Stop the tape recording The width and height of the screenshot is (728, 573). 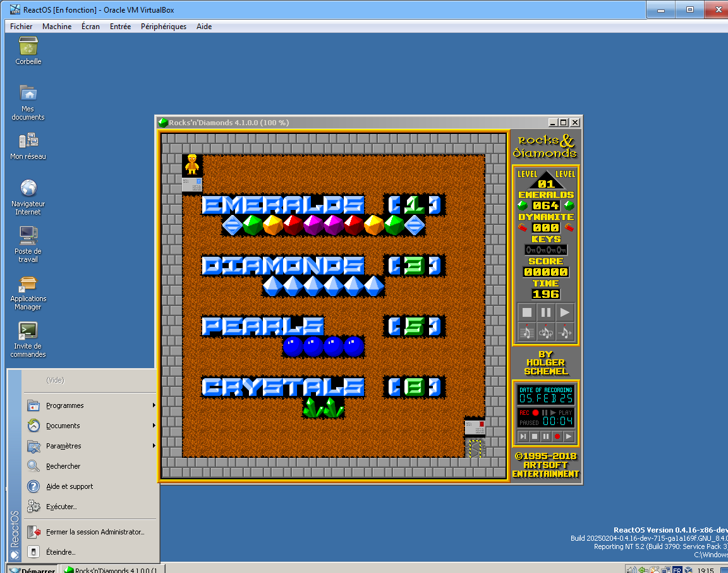[x=535, y=436]
